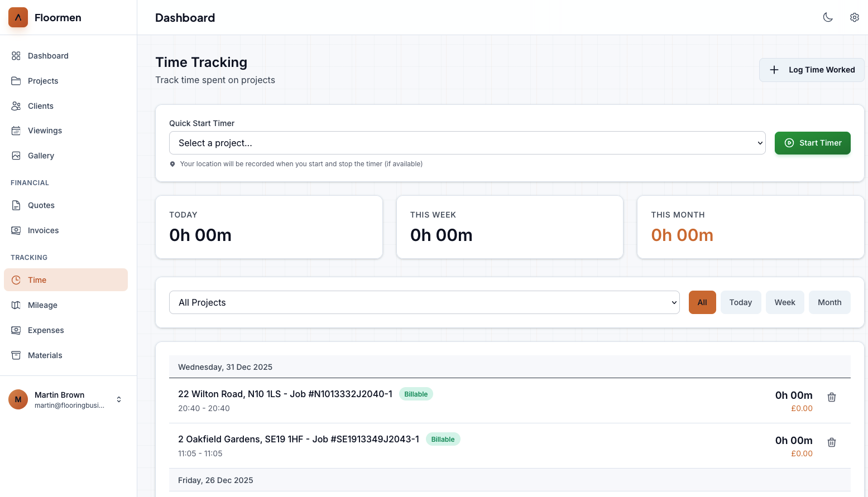Open the All Projects filter dropdown
868x497 pixels.
[424, 302]
